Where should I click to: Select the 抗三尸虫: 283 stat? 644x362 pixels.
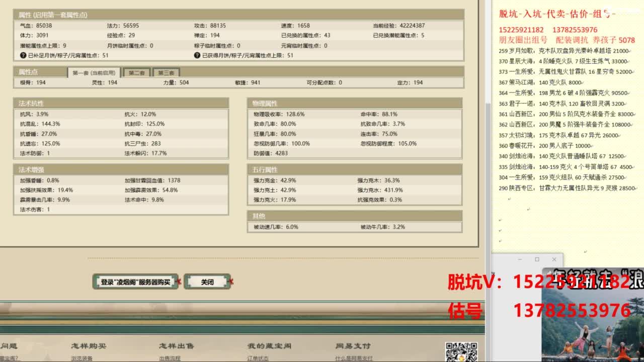tap(142, 144)
